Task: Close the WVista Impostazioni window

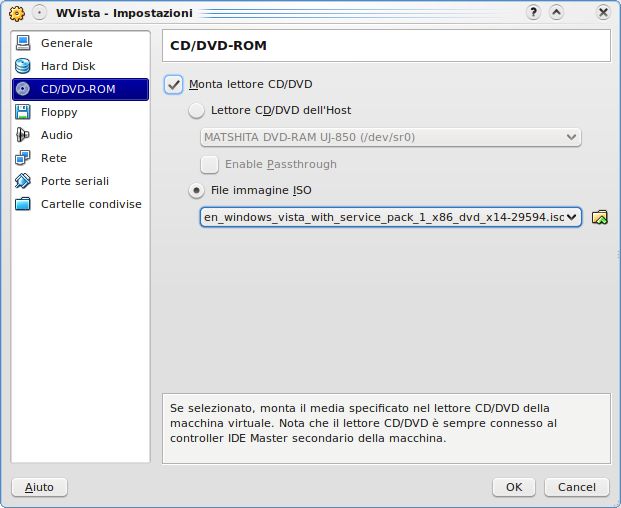Action: [x=603, y=13]
